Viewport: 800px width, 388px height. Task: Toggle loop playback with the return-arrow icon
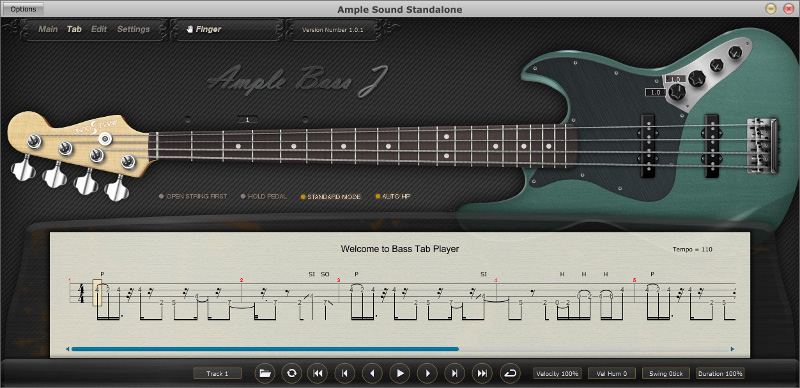pyautogui.click(x=509, y=373)
